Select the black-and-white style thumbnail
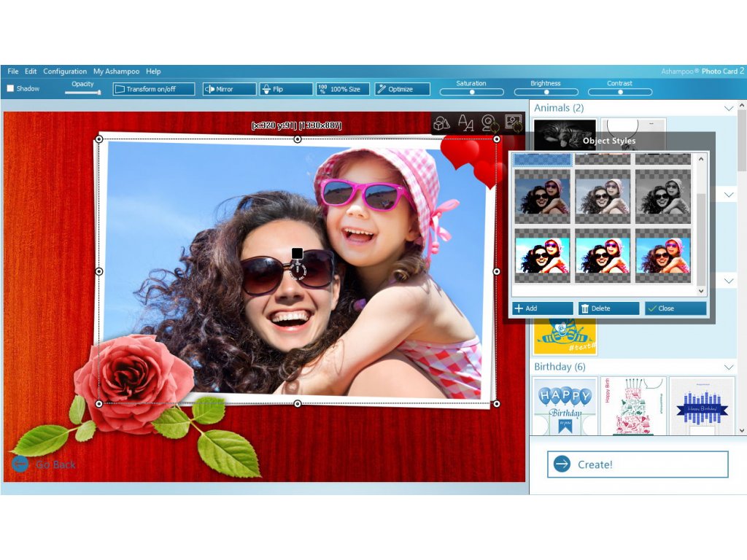The image size is (747, 560). tap(663, 196)
